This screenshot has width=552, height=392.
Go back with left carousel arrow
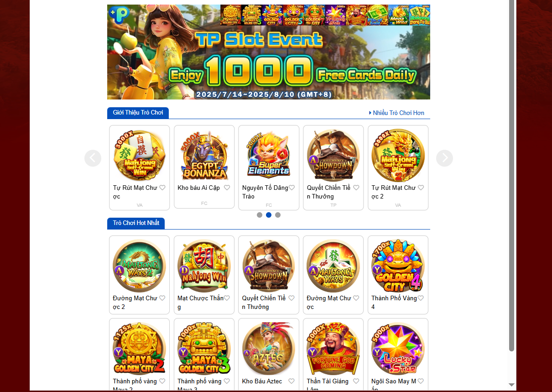click(93, 158)
